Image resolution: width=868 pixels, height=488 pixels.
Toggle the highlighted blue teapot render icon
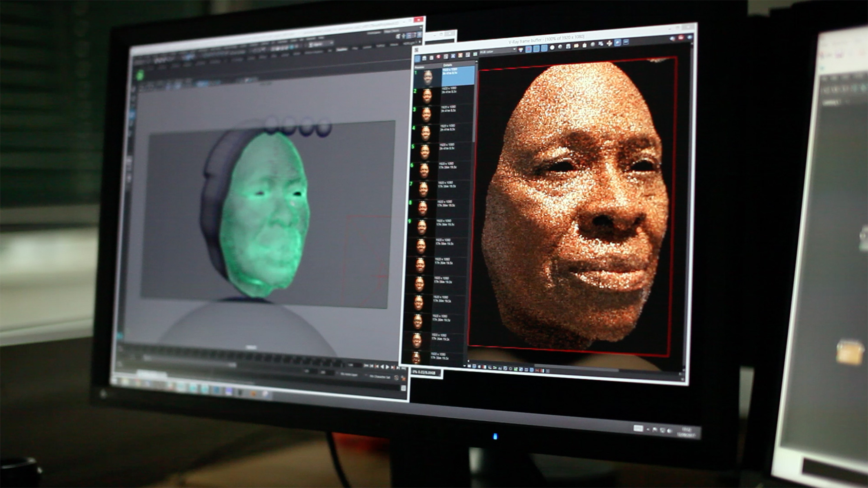[x=618, y=43]
